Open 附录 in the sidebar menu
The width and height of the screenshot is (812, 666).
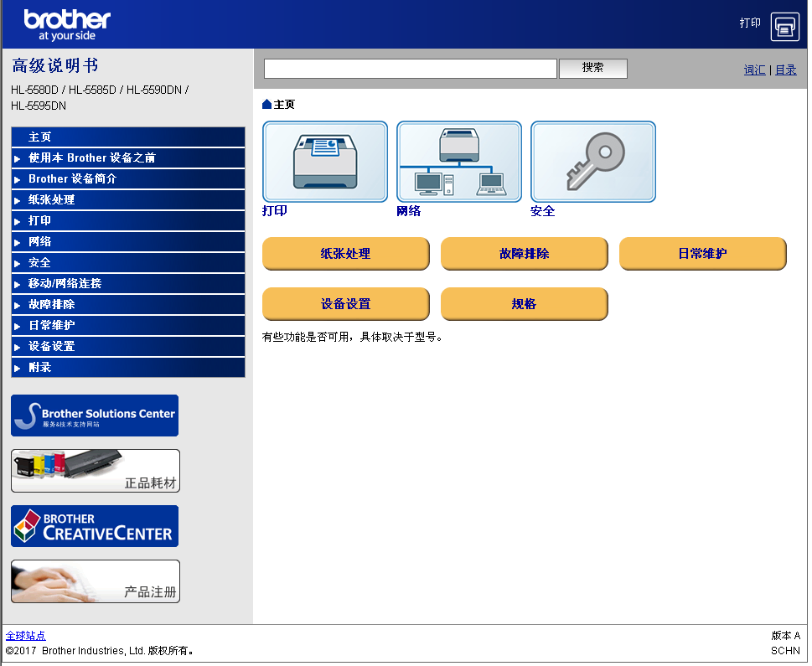pos(128,367)
